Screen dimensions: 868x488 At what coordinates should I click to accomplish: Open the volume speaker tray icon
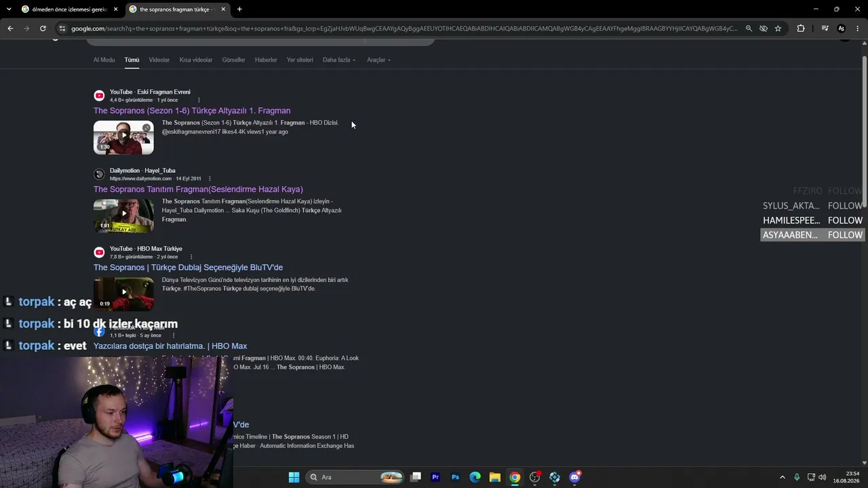point(823,477)
